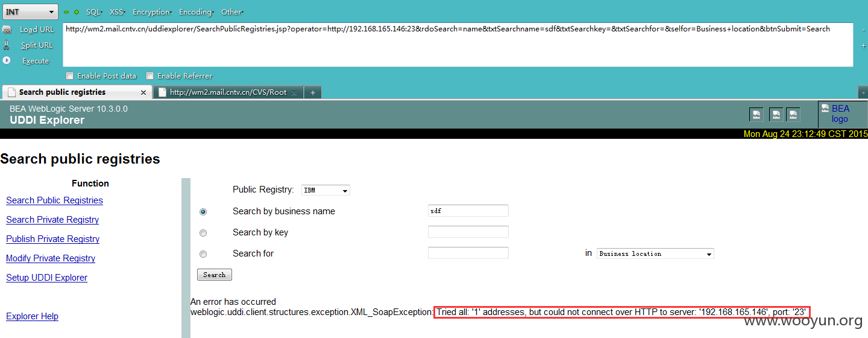Switch to wm2.mail.cntv.cn/CVS/Root tab
This screenshot has height=338, width=868.
tap(228, 92)
